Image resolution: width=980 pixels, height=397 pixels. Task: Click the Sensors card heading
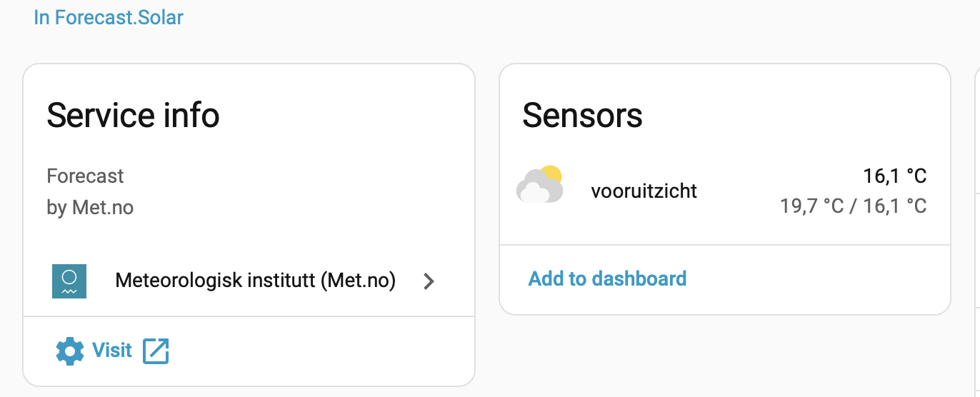(582, 116)
